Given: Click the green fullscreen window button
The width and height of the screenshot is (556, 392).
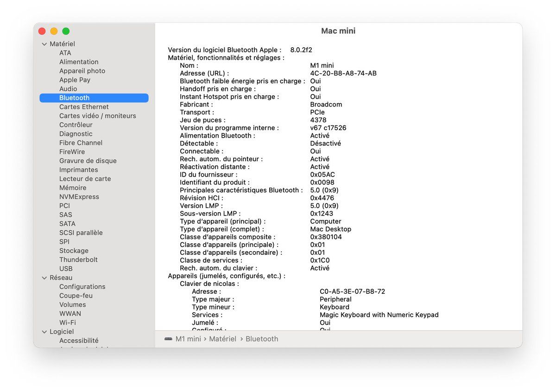Looking at the screenshot, I should point(66,31).
